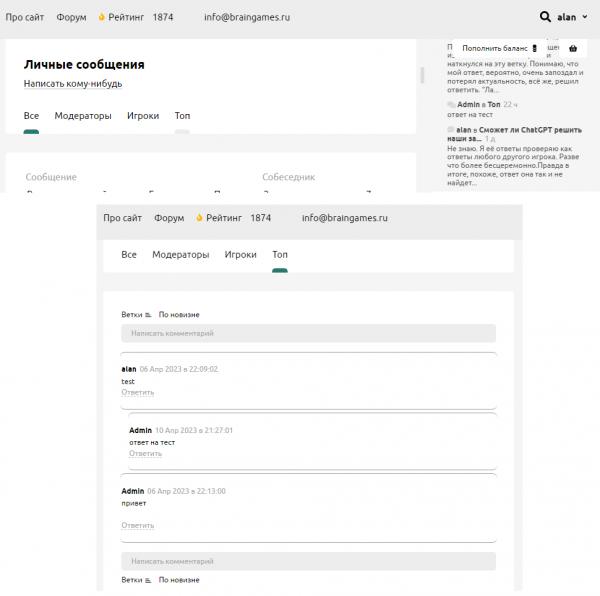This screenshot has height=596, width=600.
Task: Follow the Написать кому-нибудь link
Action: [73, 84]
